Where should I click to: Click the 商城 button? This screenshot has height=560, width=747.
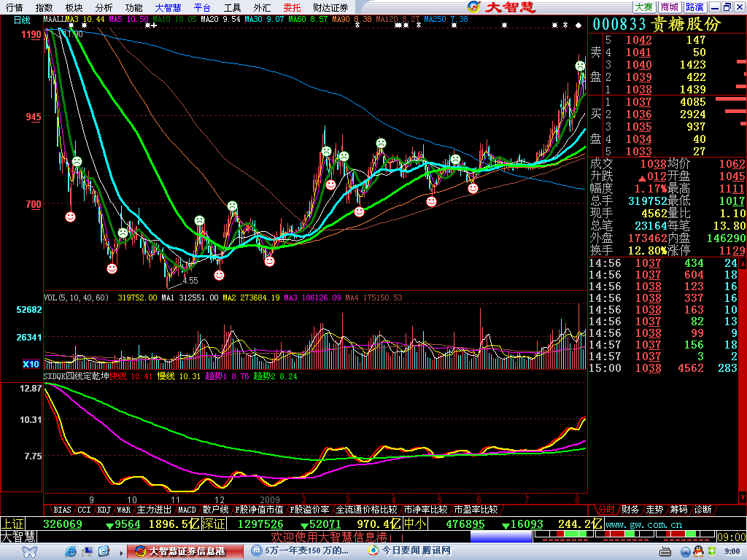pyautogui.click(x=670, y=7)
